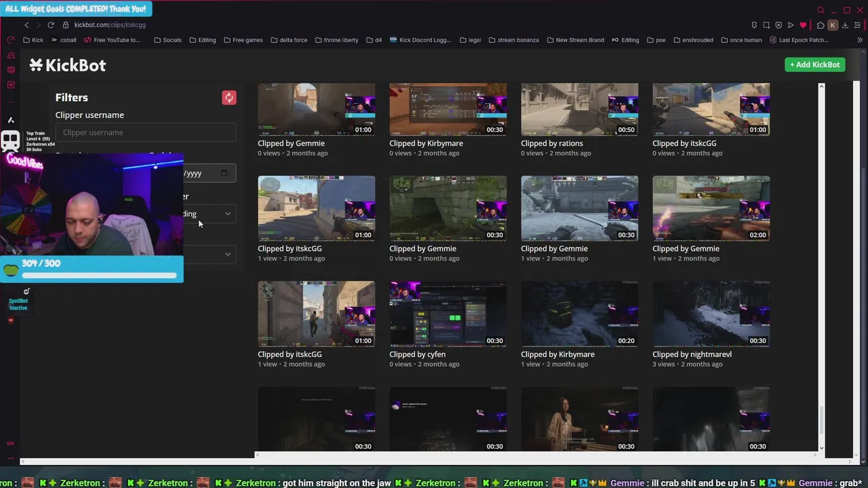Focus the Clipper username input field

pyautogui.click(x=146, y=132)
